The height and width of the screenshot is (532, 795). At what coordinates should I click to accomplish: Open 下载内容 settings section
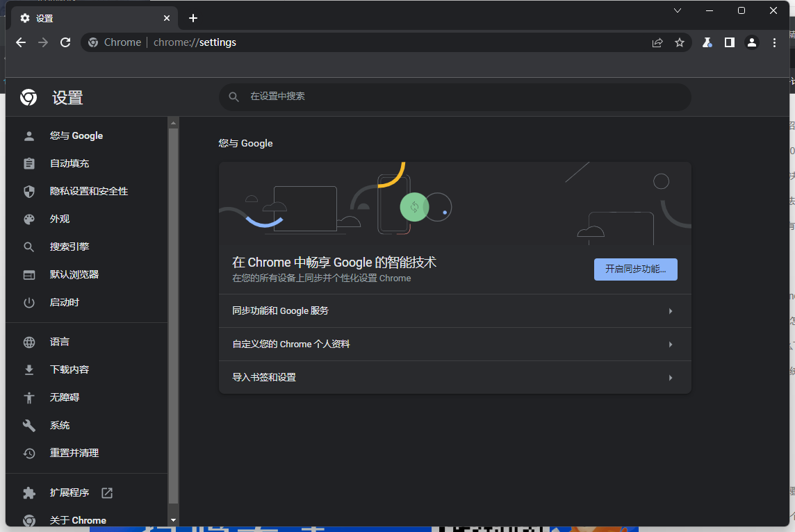coord(69,369)
